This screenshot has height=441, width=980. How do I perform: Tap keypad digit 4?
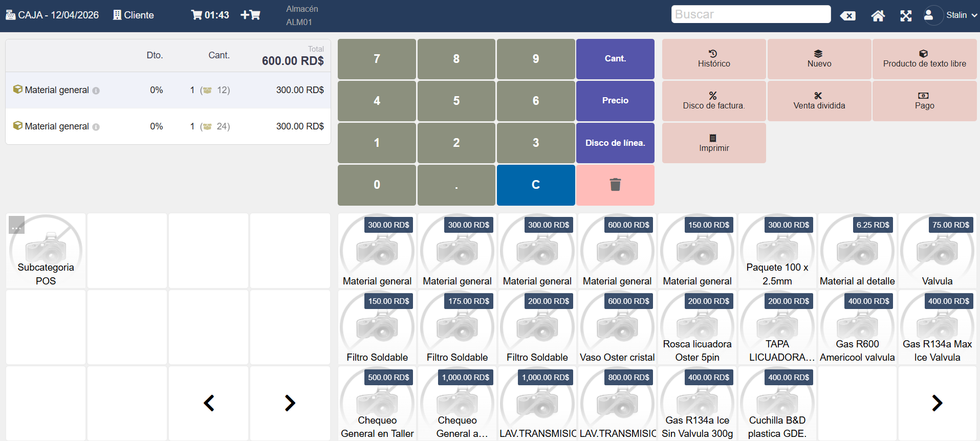(x=377, y=101)
